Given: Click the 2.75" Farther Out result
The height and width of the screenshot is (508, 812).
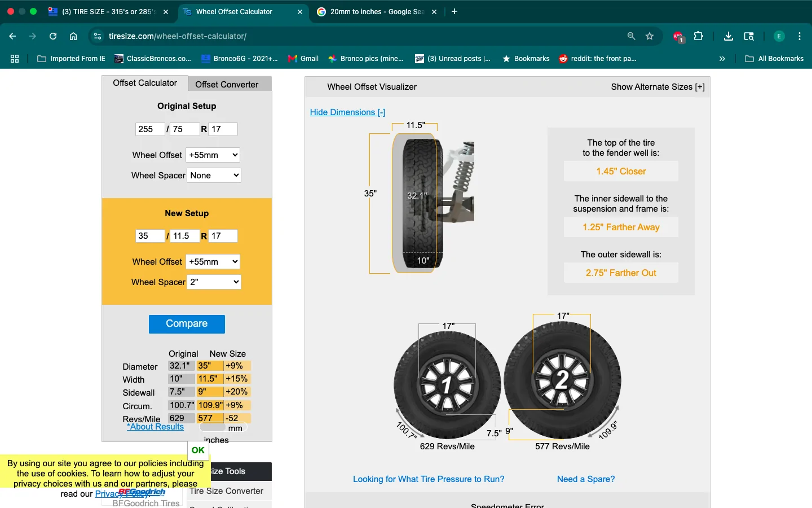Looking at the screenshot, I should [621, 273].
